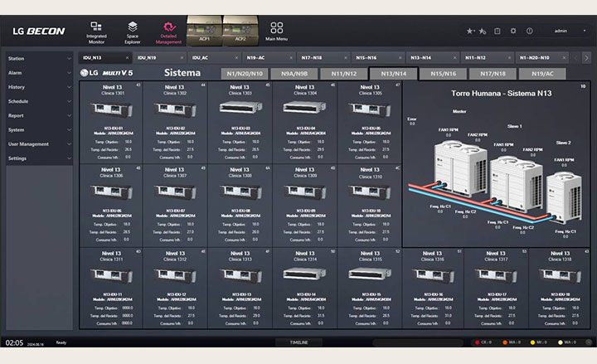The image size is (597, 364).
Task: Select Clinica 1310 indoor unit icon
Action: [x=370, y=192]
